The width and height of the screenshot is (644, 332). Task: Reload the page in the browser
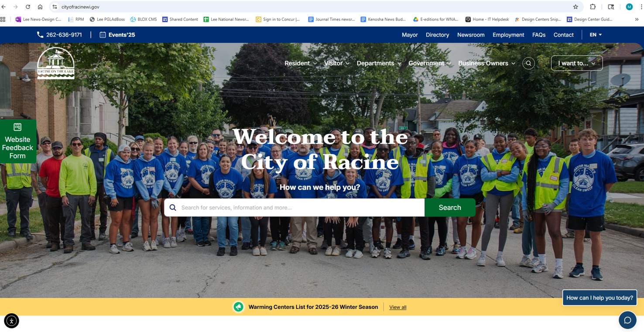[28, 7]
